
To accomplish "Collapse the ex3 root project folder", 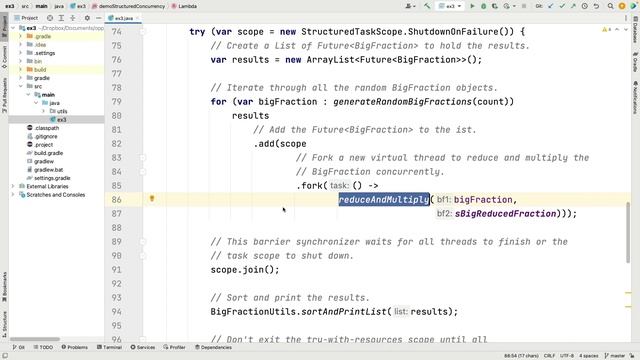I will pyautogui.click(x=13, y=28).
